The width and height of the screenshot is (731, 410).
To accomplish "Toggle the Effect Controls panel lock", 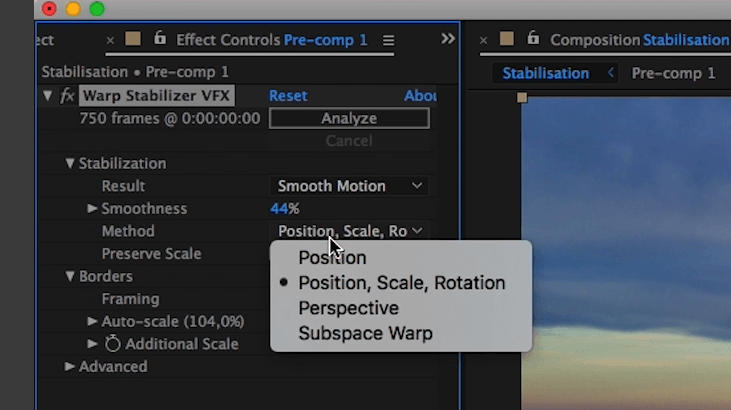I will pos(160,38).
